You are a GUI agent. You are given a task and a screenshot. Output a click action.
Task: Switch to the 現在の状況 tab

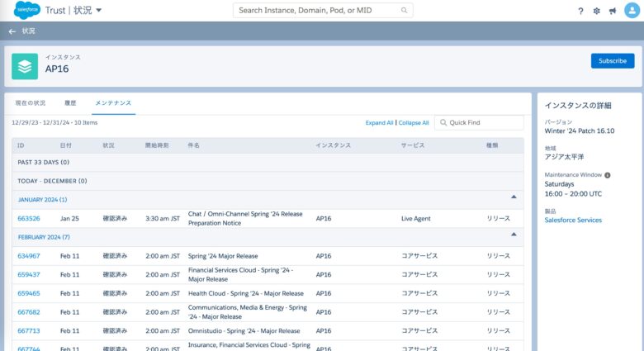31,102
